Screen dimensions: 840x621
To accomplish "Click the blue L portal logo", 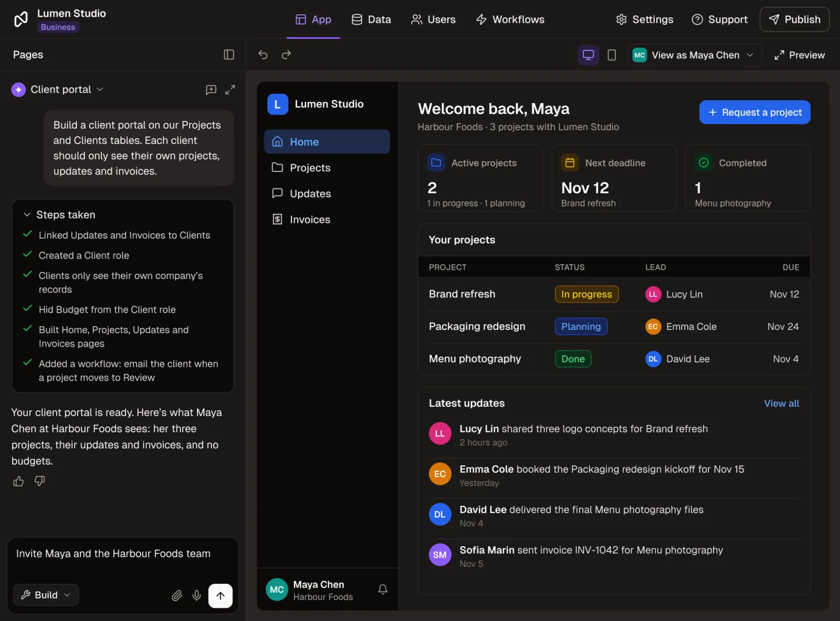I will click(278, 104).
